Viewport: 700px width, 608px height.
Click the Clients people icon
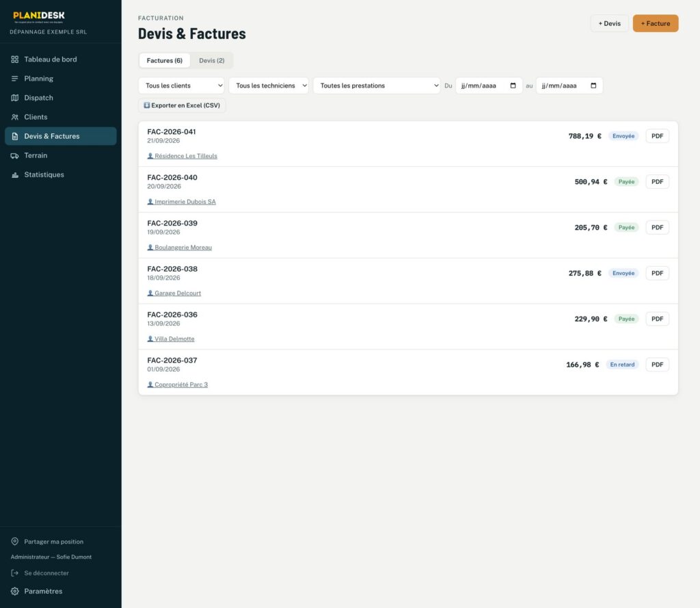[15, 117]
